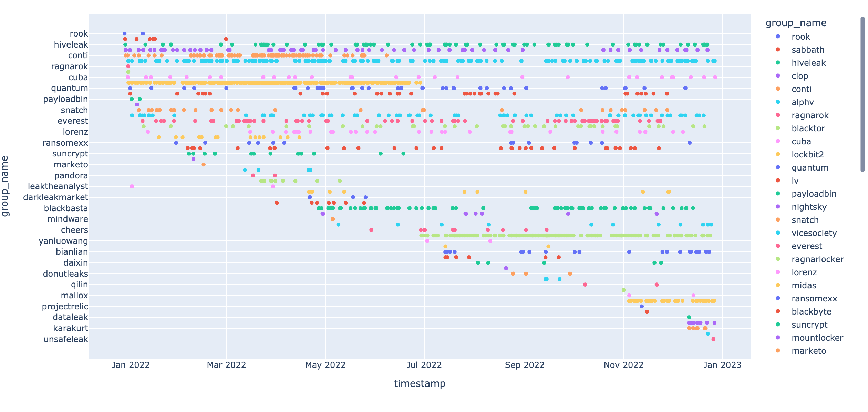Click the y-axis label darkleakmarket
Screen dimensions: 868x412
[55, 197]
